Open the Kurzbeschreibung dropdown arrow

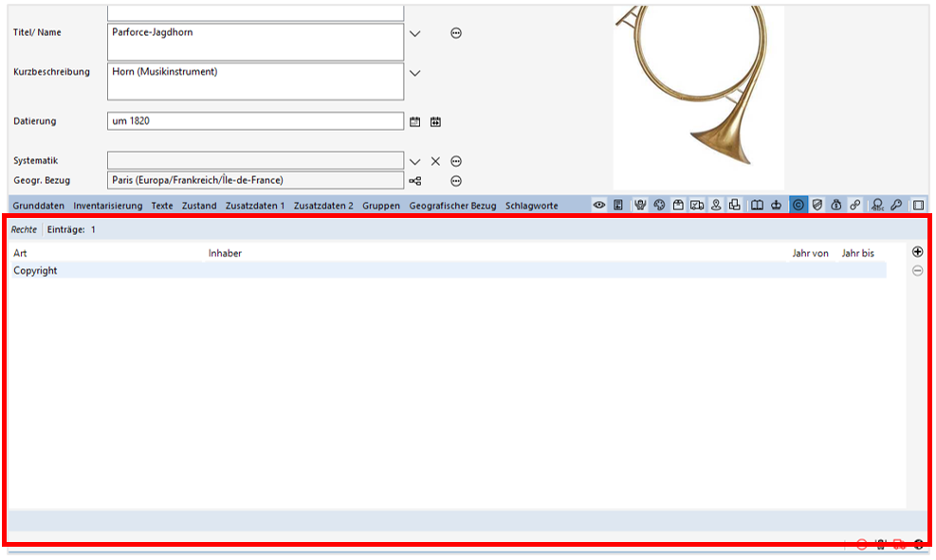point(414,73)
